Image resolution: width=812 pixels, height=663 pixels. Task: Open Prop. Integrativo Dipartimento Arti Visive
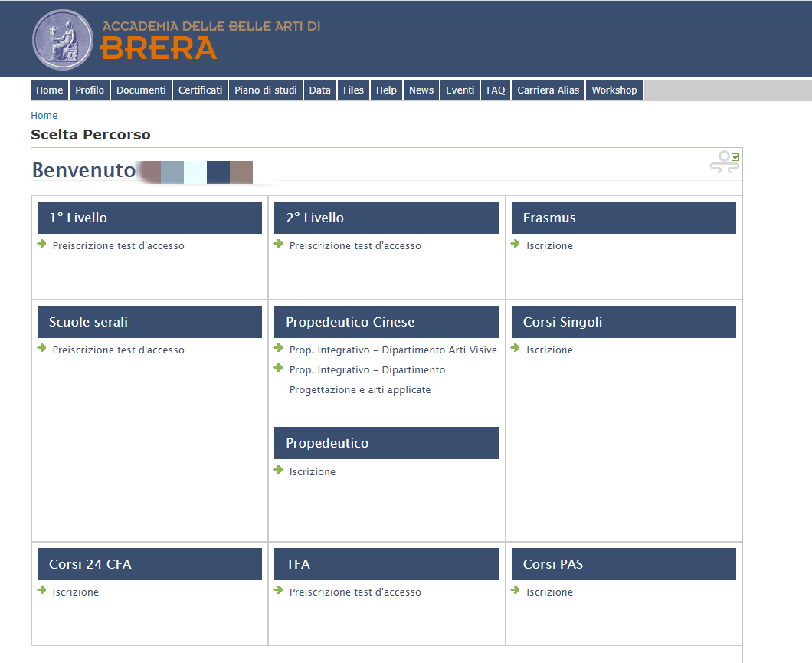coord(393,350)
